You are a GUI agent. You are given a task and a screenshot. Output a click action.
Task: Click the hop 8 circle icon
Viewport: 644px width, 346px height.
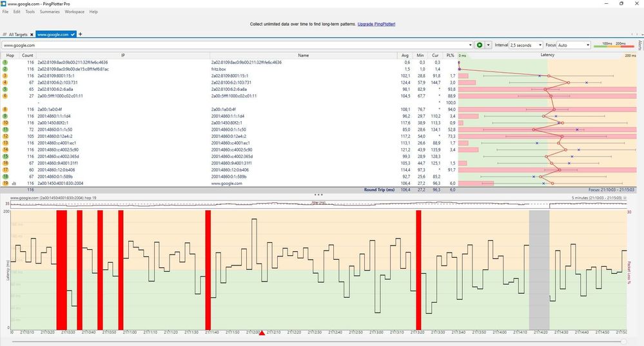tap(5, 110)
